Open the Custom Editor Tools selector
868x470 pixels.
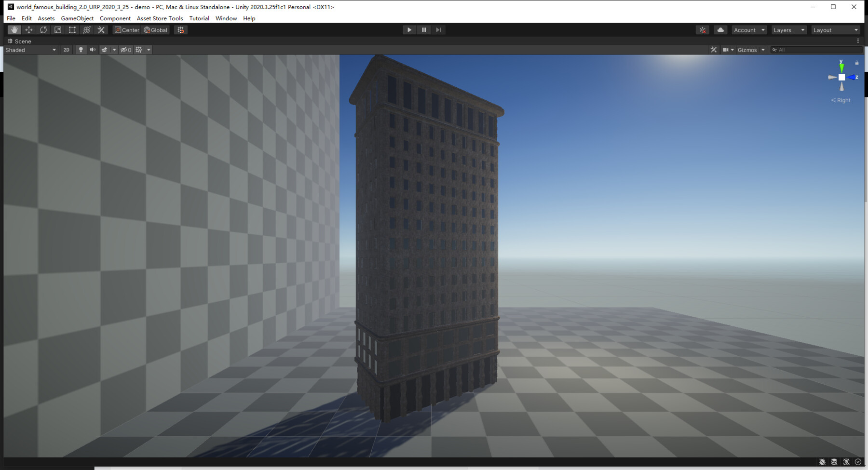[101, 29]
